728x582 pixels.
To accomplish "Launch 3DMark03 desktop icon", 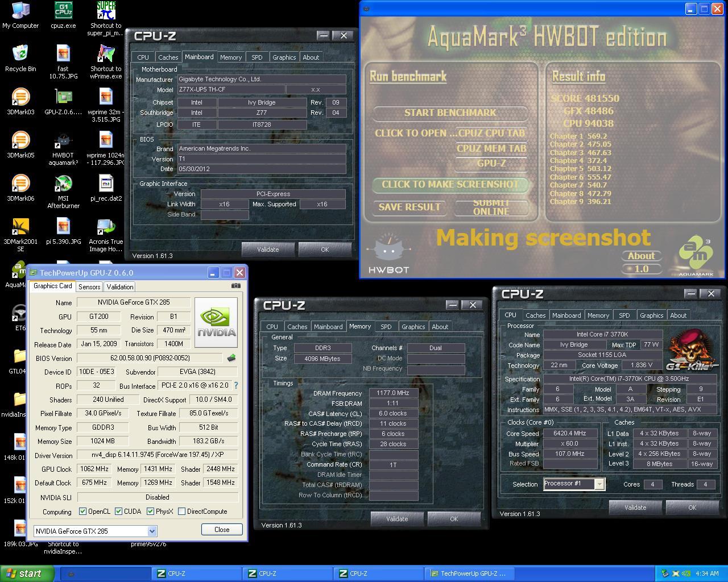I will [20, 102].
